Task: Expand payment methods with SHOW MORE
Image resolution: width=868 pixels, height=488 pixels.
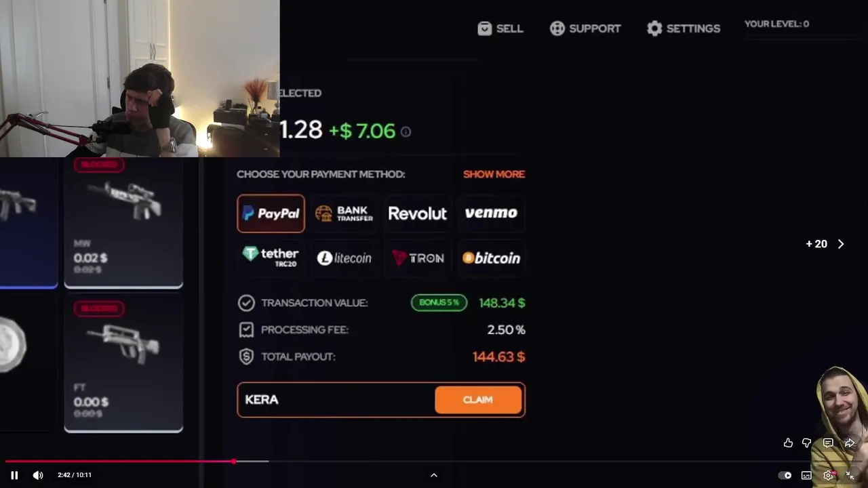Action: point(494,174)
